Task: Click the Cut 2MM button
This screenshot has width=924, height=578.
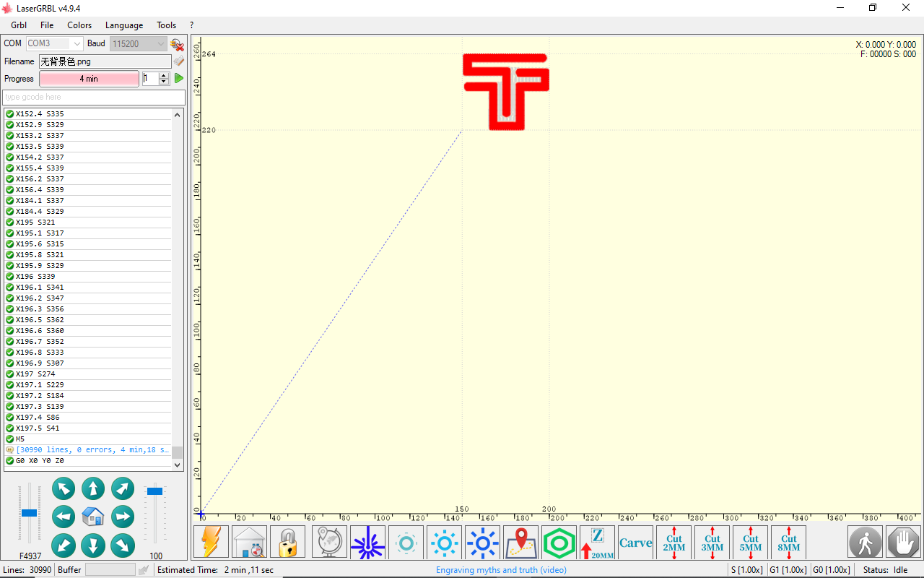Action: click(x=674, y=542)
